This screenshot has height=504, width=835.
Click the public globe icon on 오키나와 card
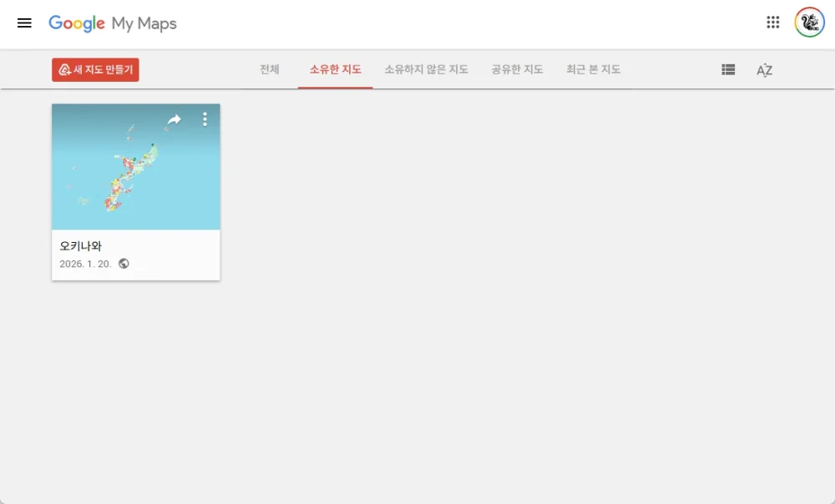pos(124,264)
